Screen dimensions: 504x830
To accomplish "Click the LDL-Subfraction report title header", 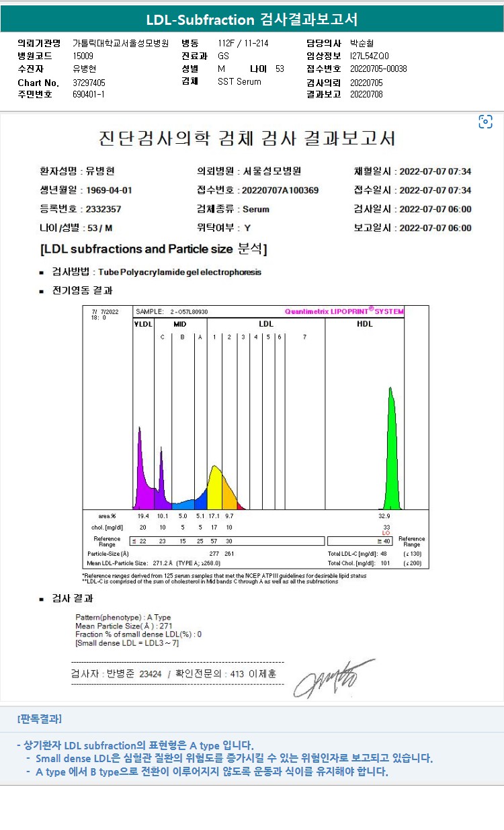I will 252,19.
